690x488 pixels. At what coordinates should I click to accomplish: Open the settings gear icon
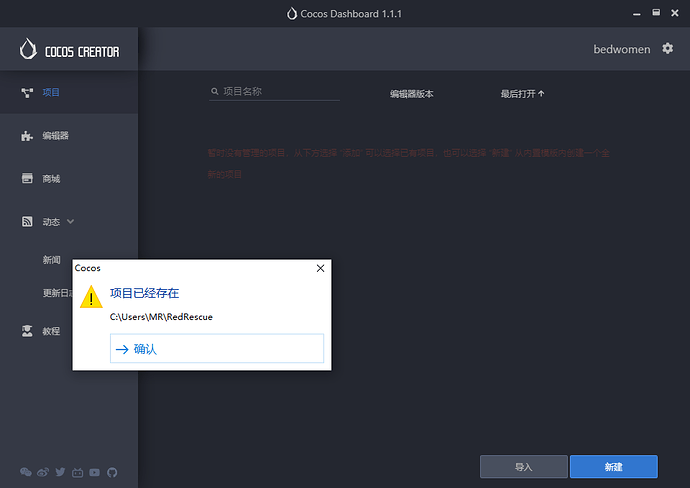(x=668, y=48)
